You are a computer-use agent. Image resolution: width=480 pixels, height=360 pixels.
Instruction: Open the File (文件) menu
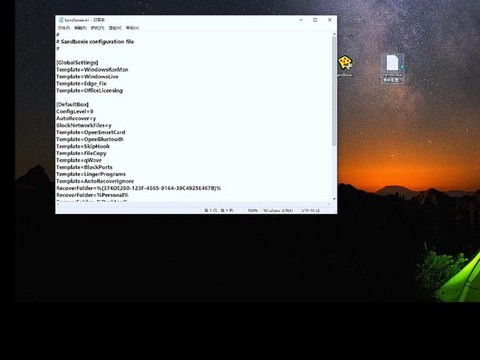pos(64,28)
